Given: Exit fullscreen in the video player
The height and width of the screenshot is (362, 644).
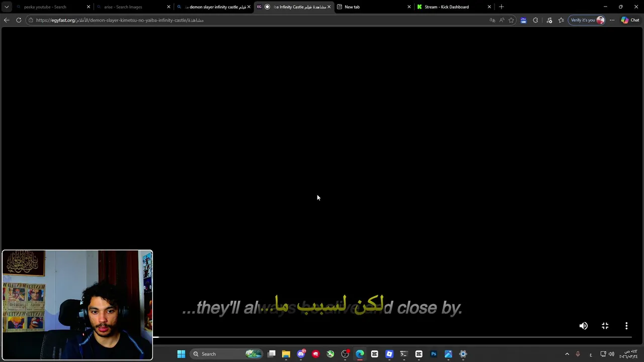Looking at the screenshot, I should click(605, 326).
